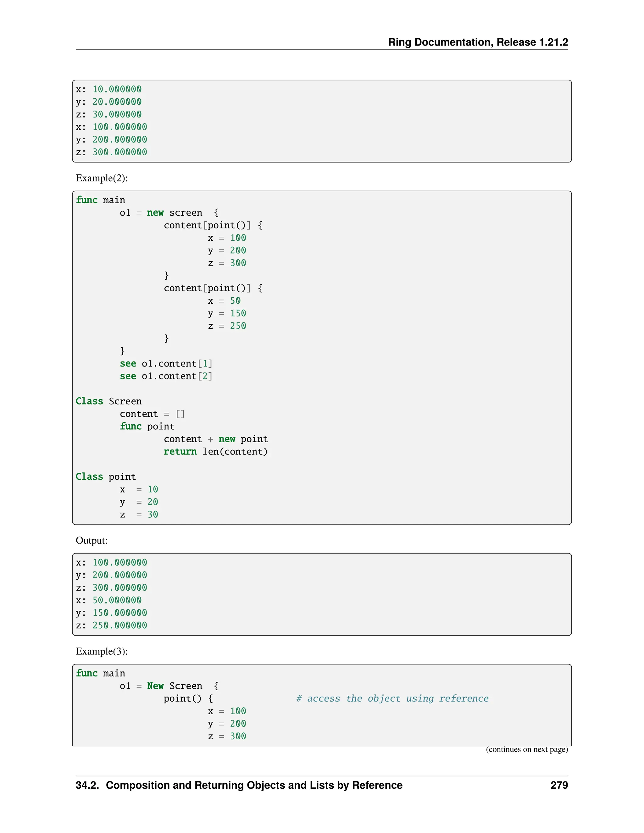
Task: Click 'func main' in Example 2 code
Action: (x=100, y=200)
